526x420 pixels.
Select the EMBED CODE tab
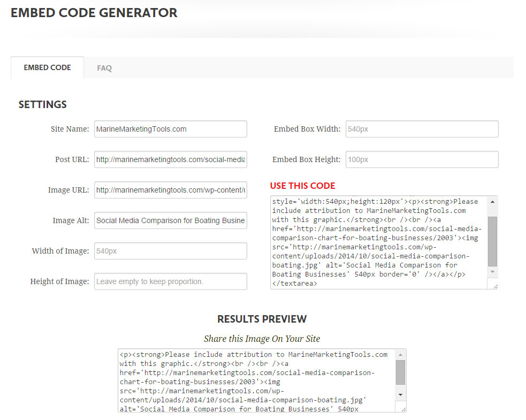click(47, 67)
